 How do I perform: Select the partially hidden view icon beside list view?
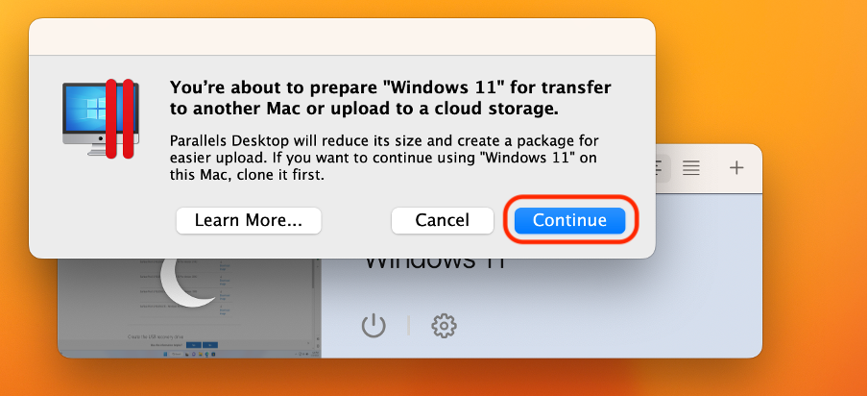pyautogui.click(x=661, y=167)
